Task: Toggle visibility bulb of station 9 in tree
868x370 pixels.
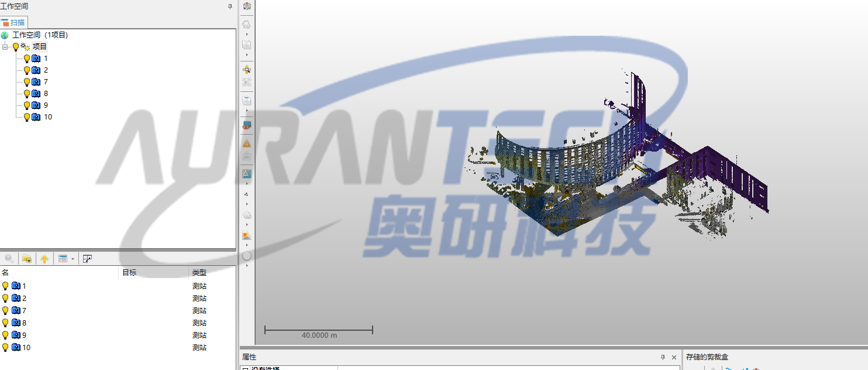Action: coord(26,105)
